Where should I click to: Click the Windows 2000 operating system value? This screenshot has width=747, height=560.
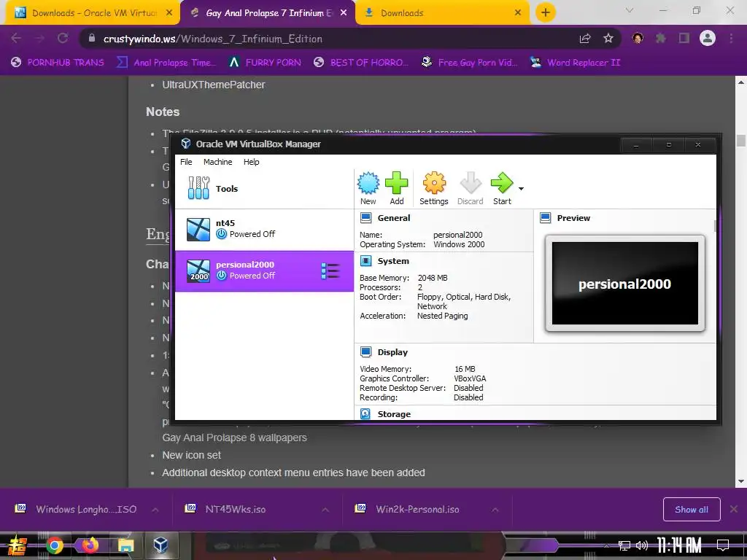(x=459, y=244)
